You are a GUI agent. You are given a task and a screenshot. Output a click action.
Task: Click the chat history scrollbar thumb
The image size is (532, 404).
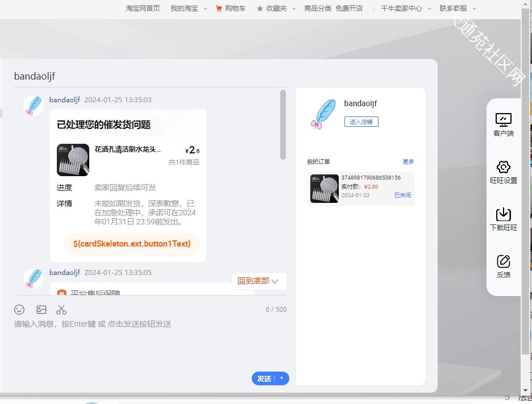(x=283, y=124)
